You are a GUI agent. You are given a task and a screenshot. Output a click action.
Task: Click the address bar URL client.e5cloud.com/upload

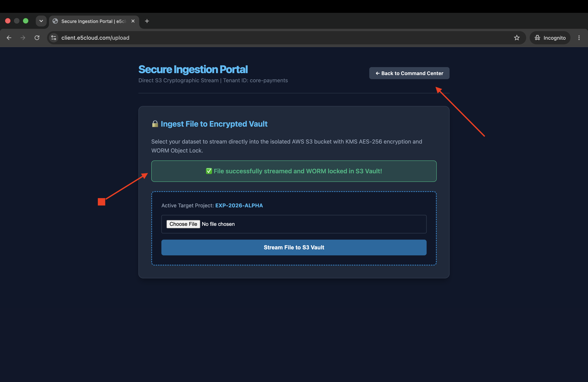coord(95,38)
